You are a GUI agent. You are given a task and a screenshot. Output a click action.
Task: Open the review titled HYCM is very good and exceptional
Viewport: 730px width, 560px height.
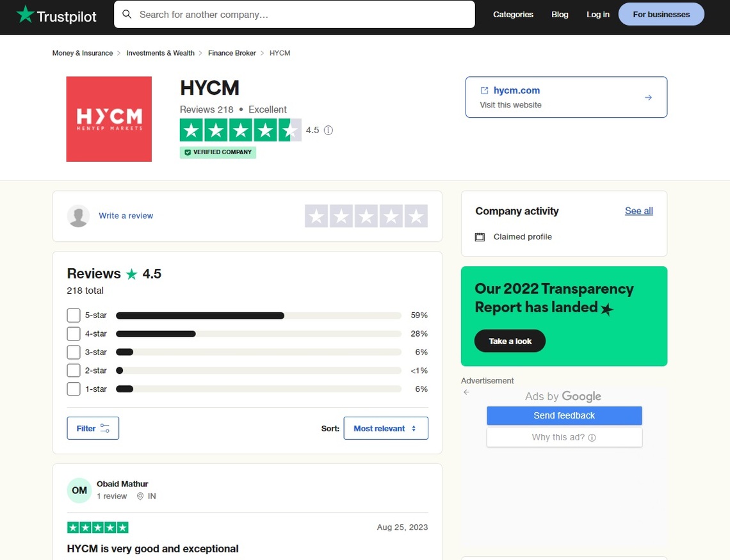click(152, 549)
